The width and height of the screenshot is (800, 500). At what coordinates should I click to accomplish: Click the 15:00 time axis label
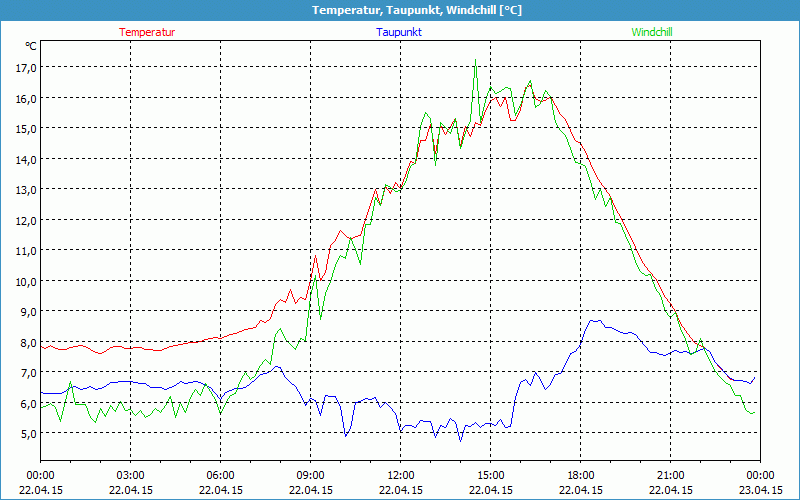pos(490,475)
